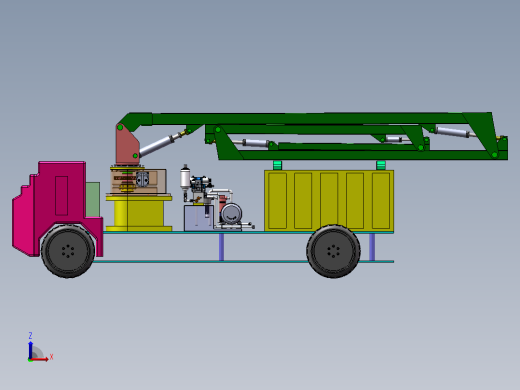Click the red X axis of the triad
Image resolution: width=520 pixels, height=390 pixels.
pyautogui.click(x=40, y=359)
